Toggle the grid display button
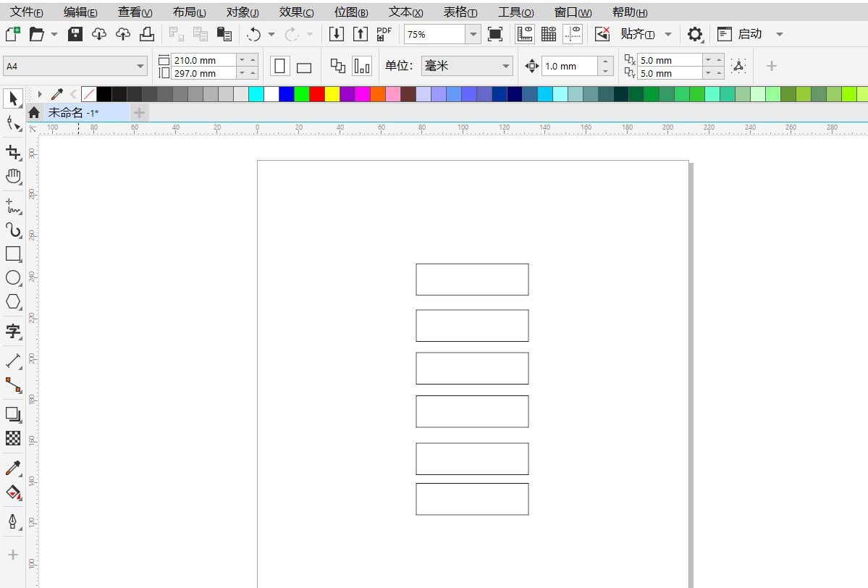The width and height of the screenshot is (868, 588). point(548,33)
